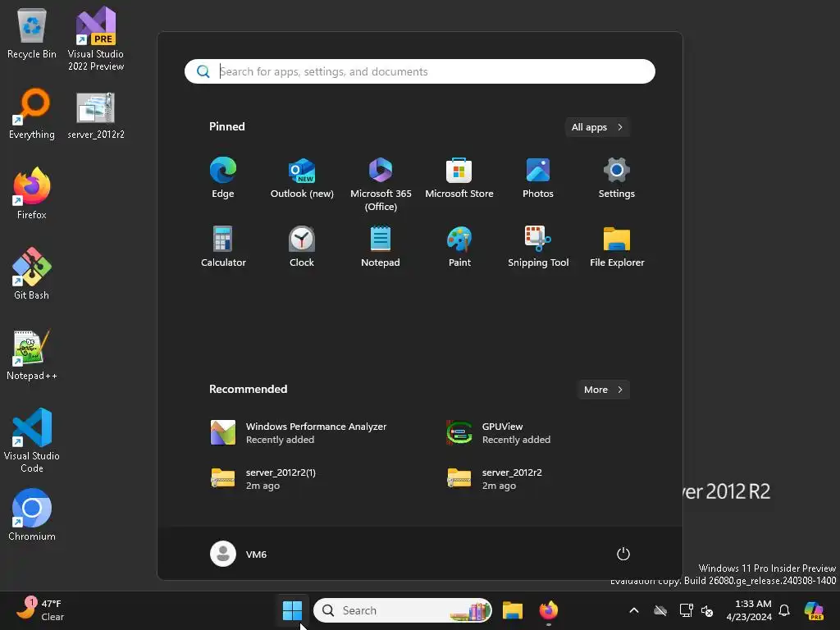The image size is (840, 630).
Task: Select Recycle Bin desktop icon
Action: pyautogui.click(x=32, y=33)
